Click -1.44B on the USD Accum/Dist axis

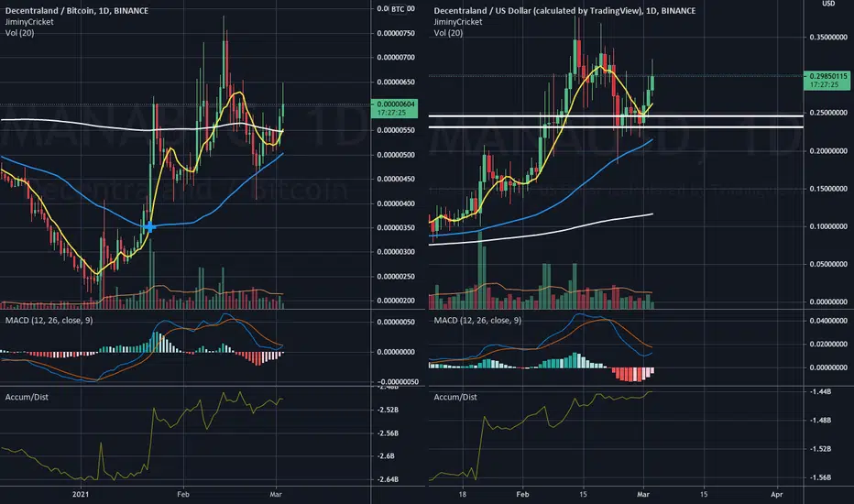click(x=820, y=392)
